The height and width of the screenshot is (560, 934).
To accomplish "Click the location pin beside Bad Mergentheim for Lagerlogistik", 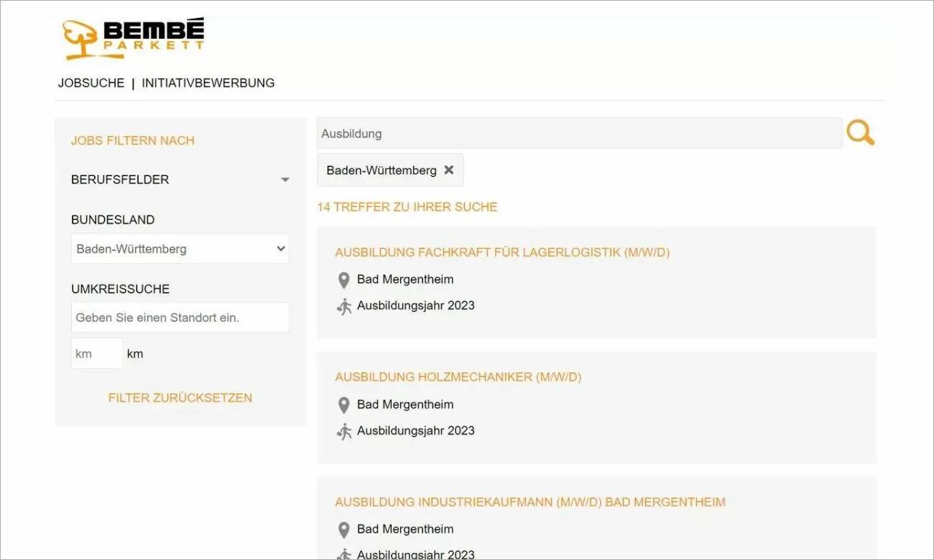I will click(x=343, y=280).
